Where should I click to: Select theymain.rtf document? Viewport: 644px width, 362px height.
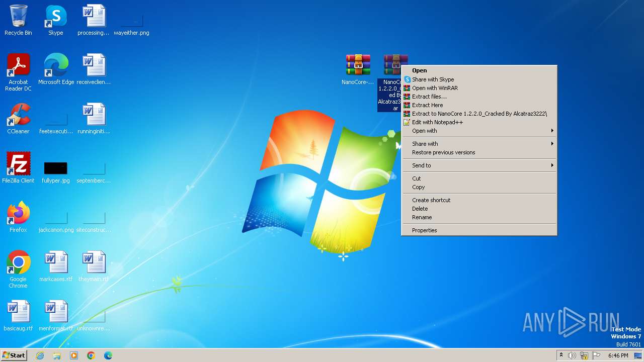pos(94,266)
